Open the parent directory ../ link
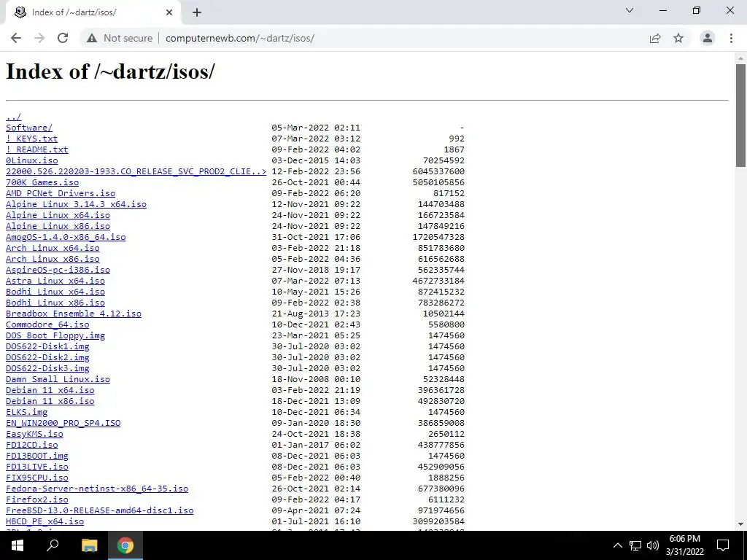The width and height of the screenshot is (747, 560). point(13,117)
